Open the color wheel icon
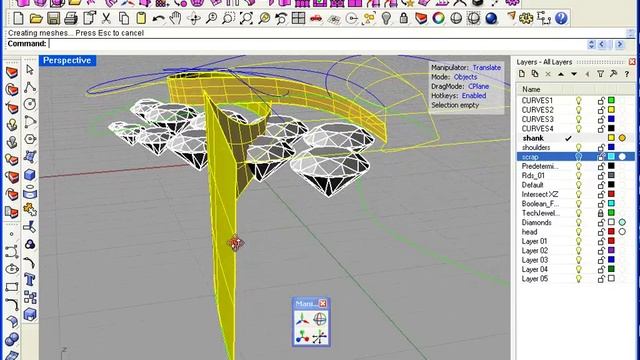 pos(439,18)
